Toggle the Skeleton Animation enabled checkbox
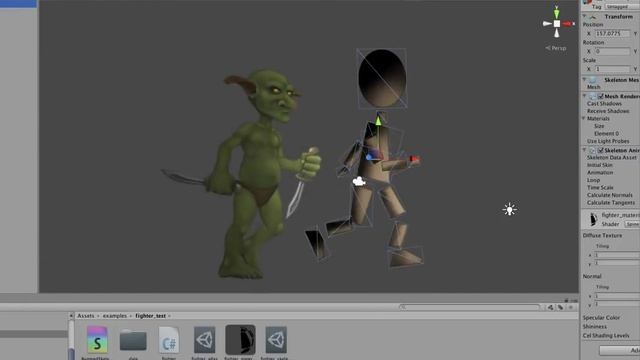Image resolution: width=640 pixels, height=360 pixels. pyautogui.click(x=601, y=151)
